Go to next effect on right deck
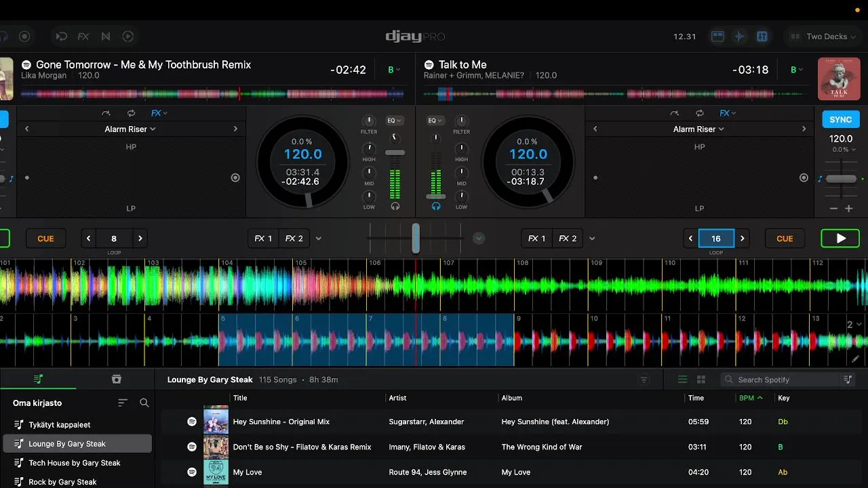 click(804, 129)
